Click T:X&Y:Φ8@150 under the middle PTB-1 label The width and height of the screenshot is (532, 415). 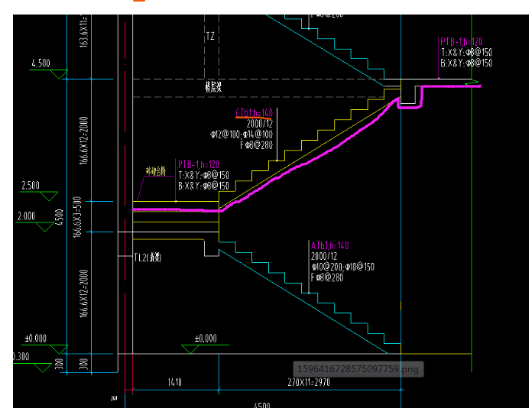pyautogui.click(x=203, y=175)
